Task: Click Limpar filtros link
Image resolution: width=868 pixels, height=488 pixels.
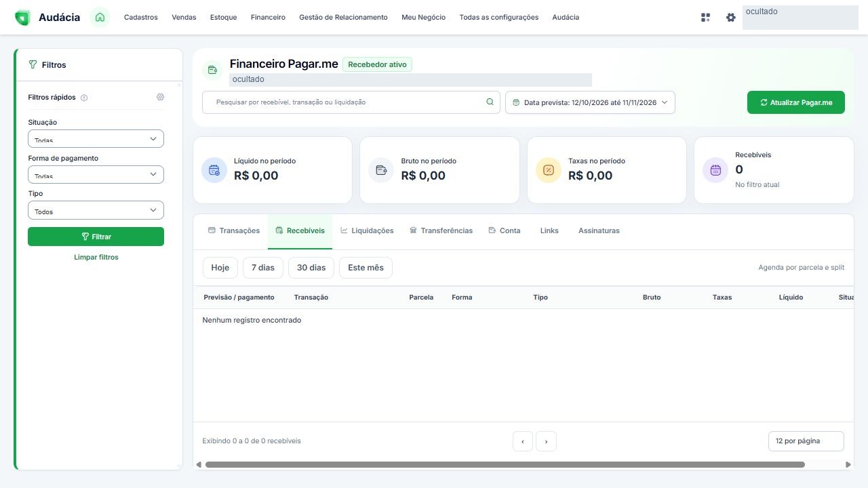Action: (96, 258)
